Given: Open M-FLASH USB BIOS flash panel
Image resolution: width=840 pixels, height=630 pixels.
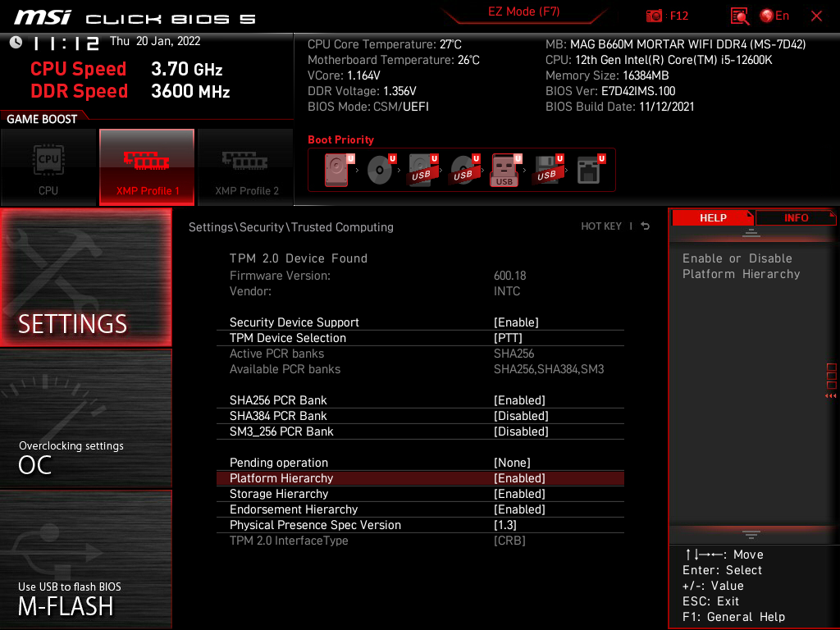Looking at the screenshot, I should (85, 559).
